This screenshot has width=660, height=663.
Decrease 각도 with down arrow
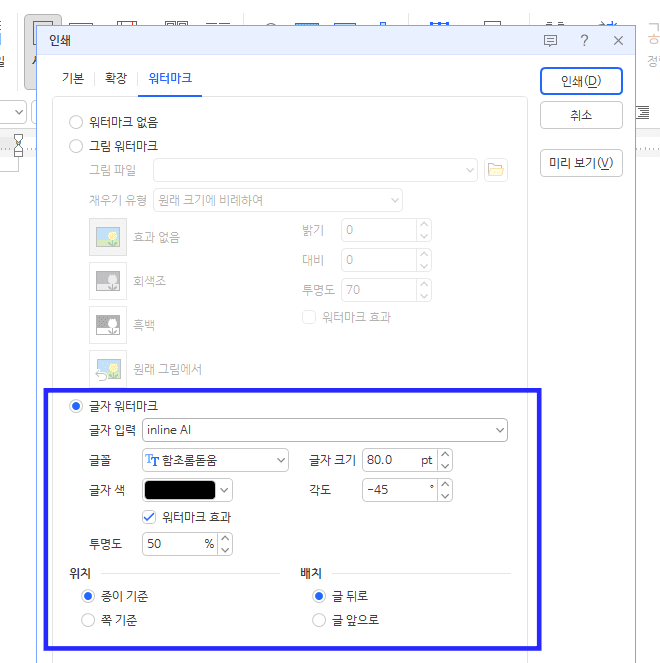coord(445,496)
